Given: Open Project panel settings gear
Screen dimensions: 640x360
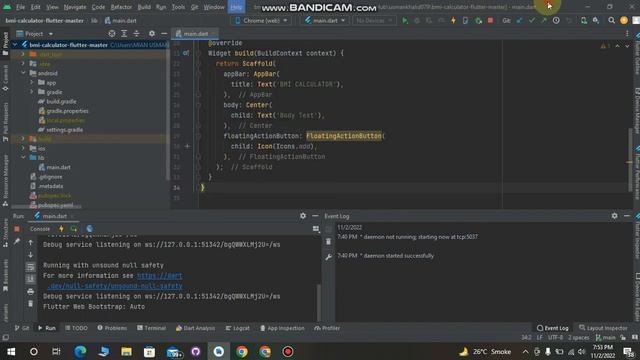Looking at the screenshot, I should [x=152, y=34].
